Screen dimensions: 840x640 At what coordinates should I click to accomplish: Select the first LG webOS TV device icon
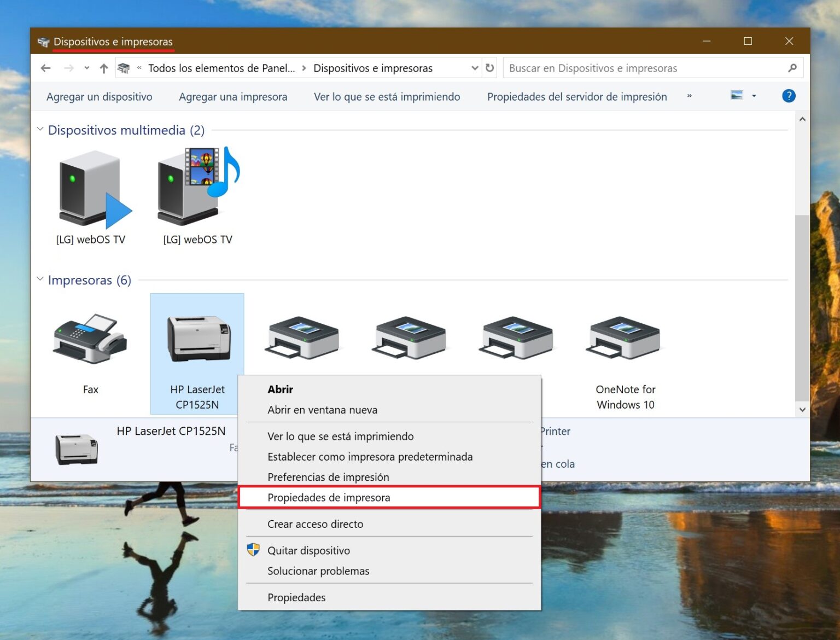click(x=91, y=189)
